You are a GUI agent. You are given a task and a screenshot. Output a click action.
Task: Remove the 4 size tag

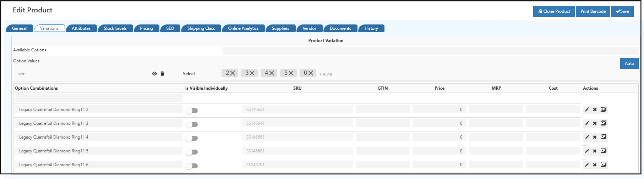(x=272, y=73)
